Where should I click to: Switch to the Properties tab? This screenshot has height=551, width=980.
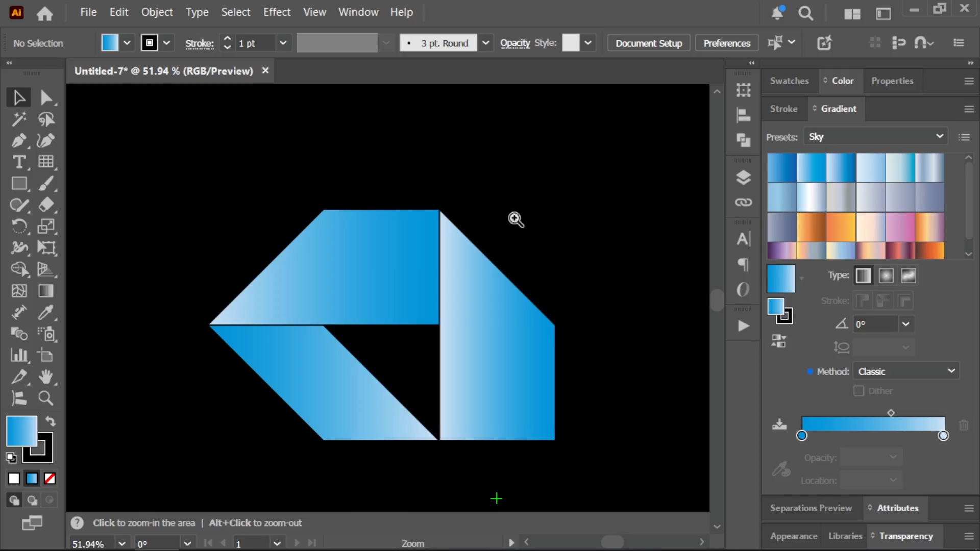pyautogui.click(x=892, y=81)
